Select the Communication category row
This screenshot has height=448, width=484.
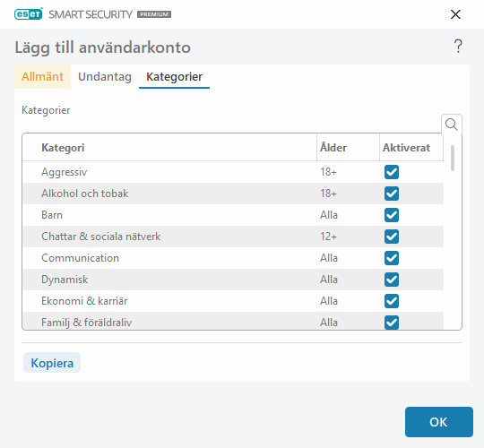click(x=233, y=258)
